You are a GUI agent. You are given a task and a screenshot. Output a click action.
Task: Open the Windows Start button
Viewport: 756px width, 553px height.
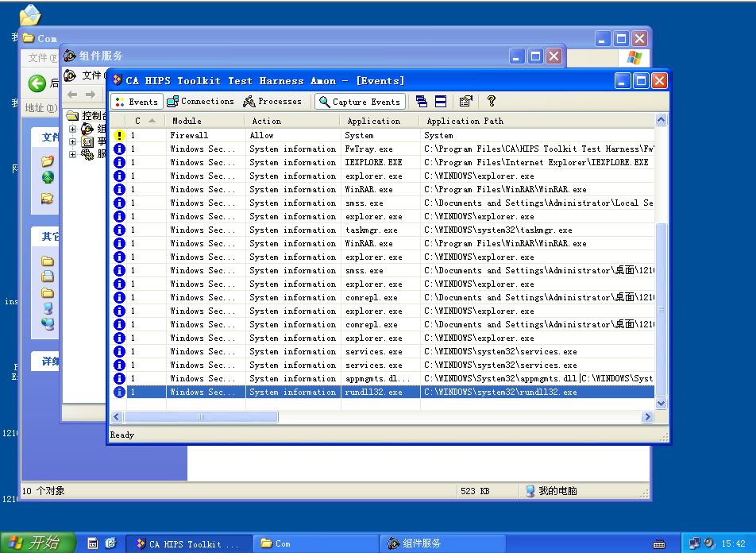37,543
